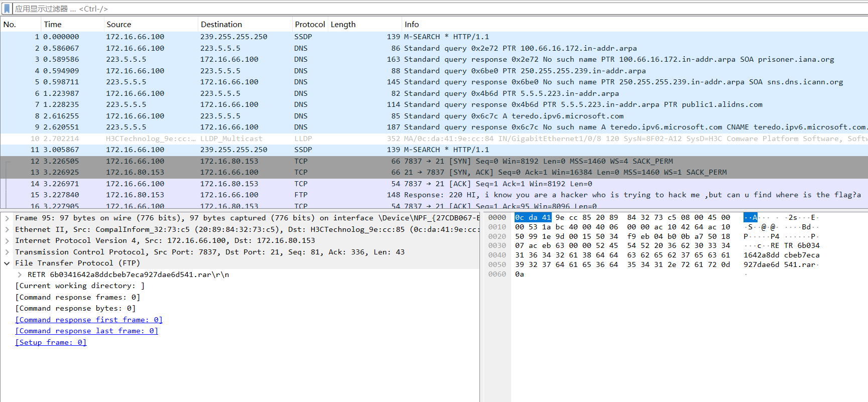Select packet 1 SSDP M-SEARCH row

point(434,37)
